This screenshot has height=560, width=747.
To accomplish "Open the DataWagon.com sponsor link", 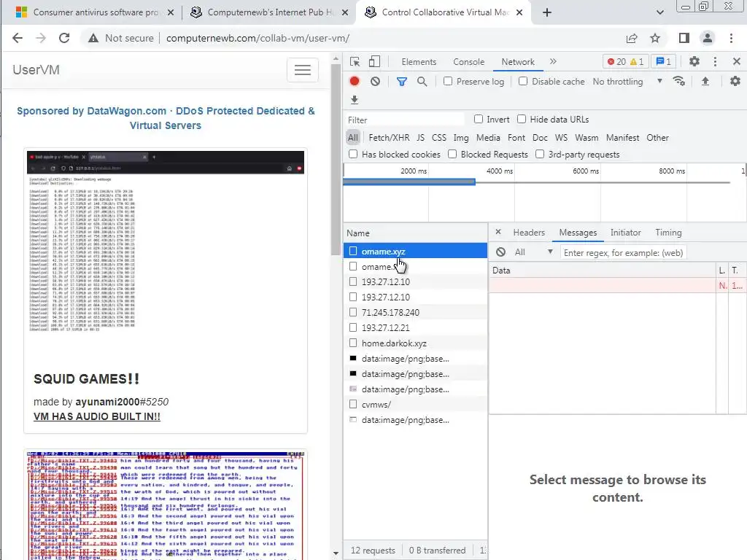I will pyautogui.click(x=166, y=118).
